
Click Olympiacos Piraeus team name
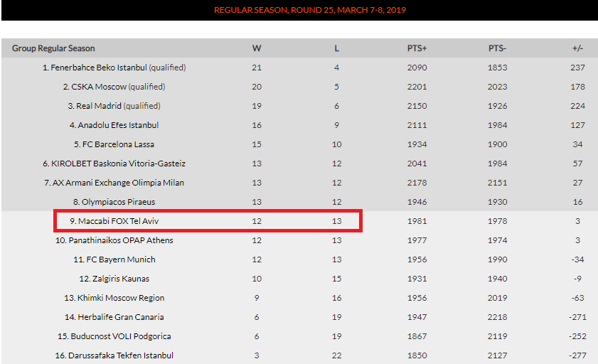click(118, 202)
